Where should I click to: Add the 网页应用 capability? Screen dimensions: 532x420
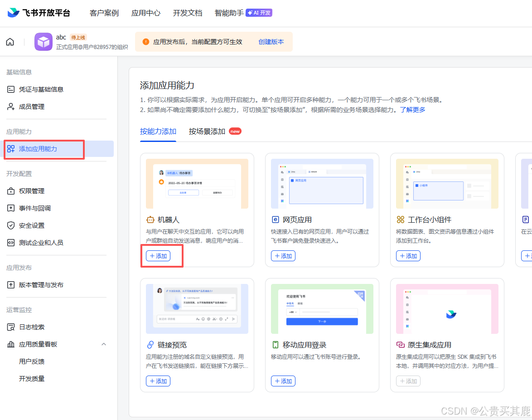pyautogui.click(x=283, y=256)
